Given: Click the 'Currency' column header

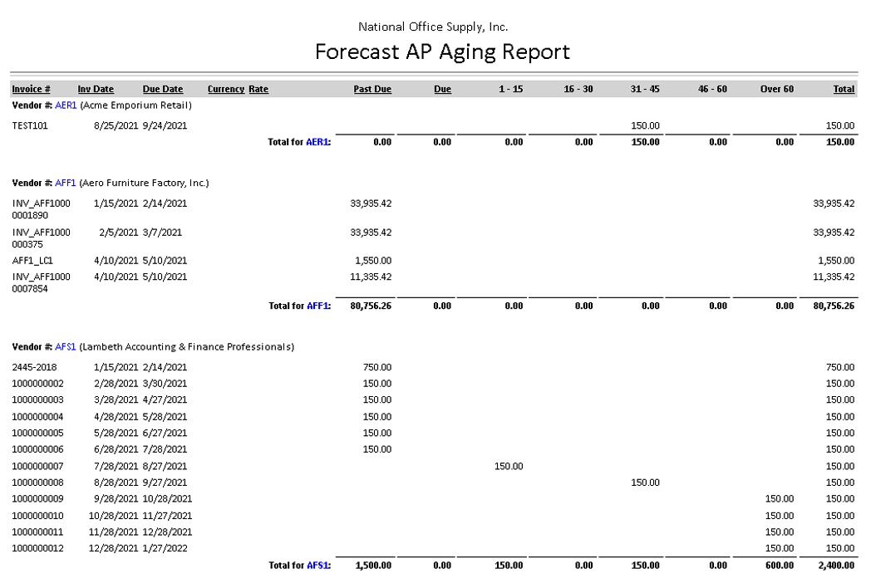Looking at the screenshot, I should click(x=225, y=89).
